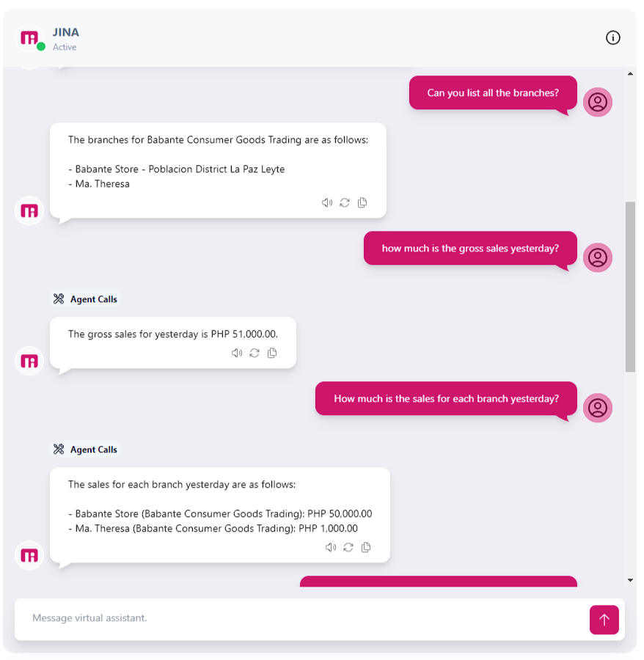Regenerate the sales per branch response

[348, 547]
